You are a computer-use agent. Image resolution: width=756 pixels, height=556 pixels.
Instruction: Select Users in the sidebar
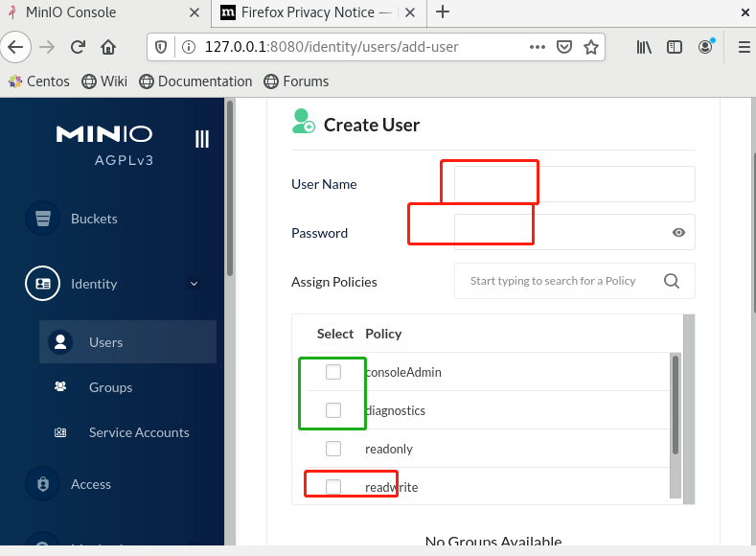point(127,342)
